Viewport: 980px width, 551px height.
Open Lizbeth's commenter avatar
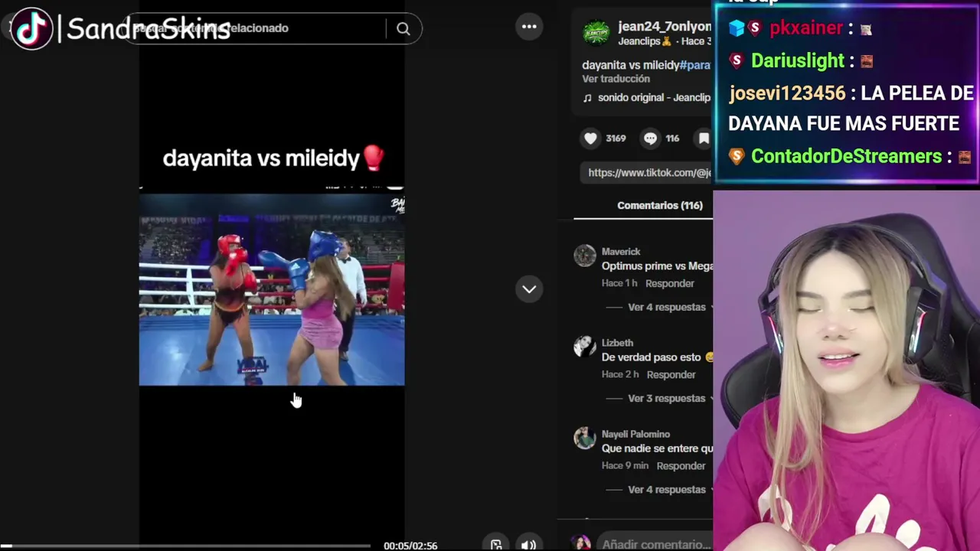585,347
